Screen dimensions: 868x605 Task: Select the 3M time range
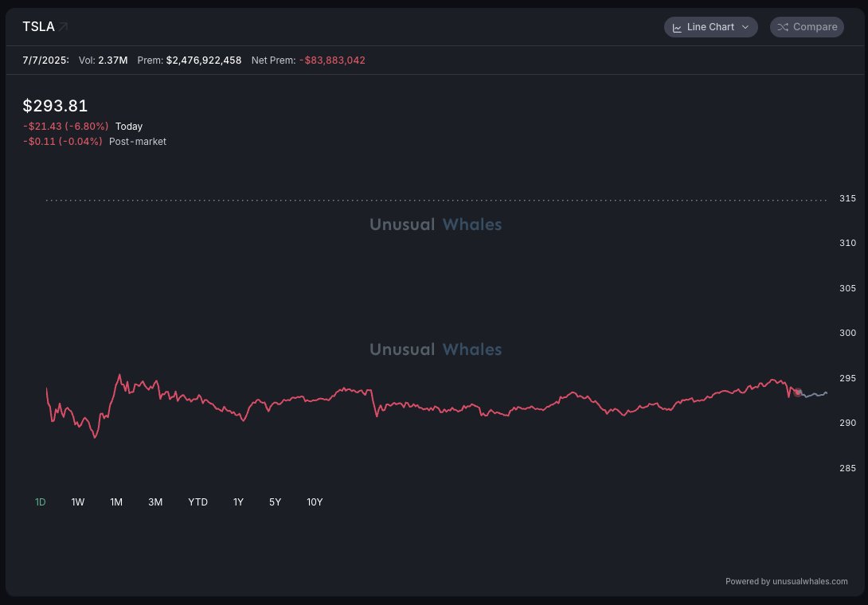[x=155, y=502]
